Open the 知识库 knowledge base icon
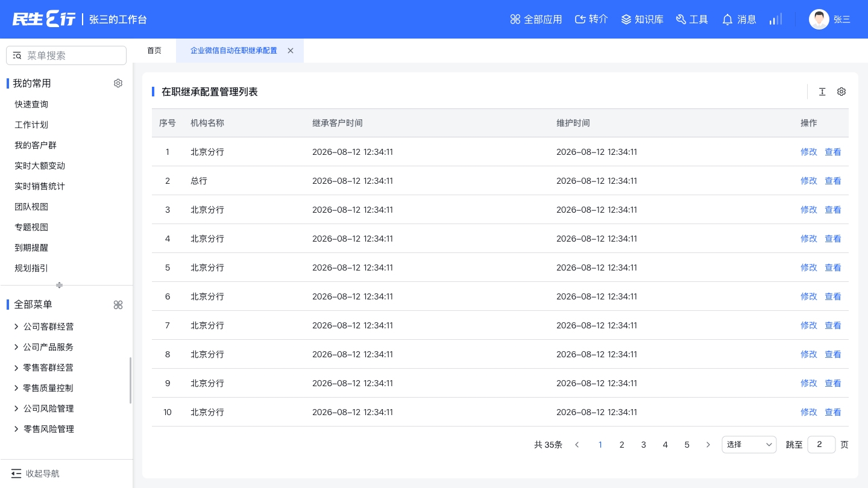 pyautogui.click(x=626, y=19)
